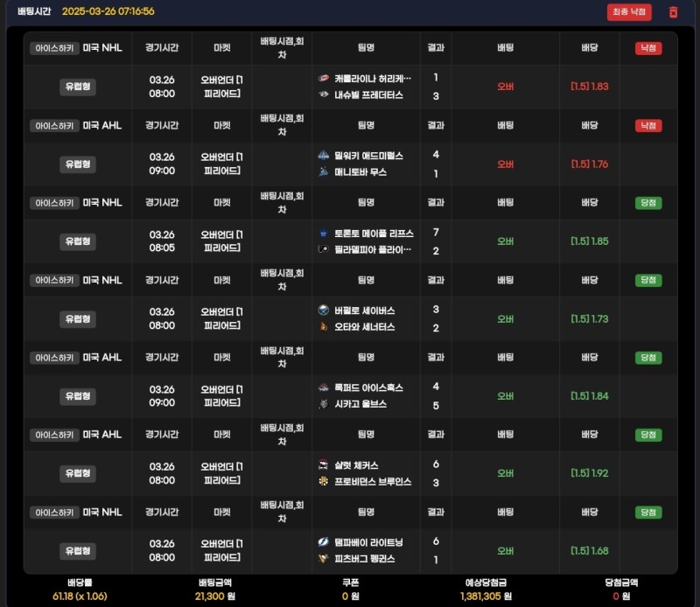Click the green 당첨 badge for Toronto match
700x607 pixels.
click(647, 203)
